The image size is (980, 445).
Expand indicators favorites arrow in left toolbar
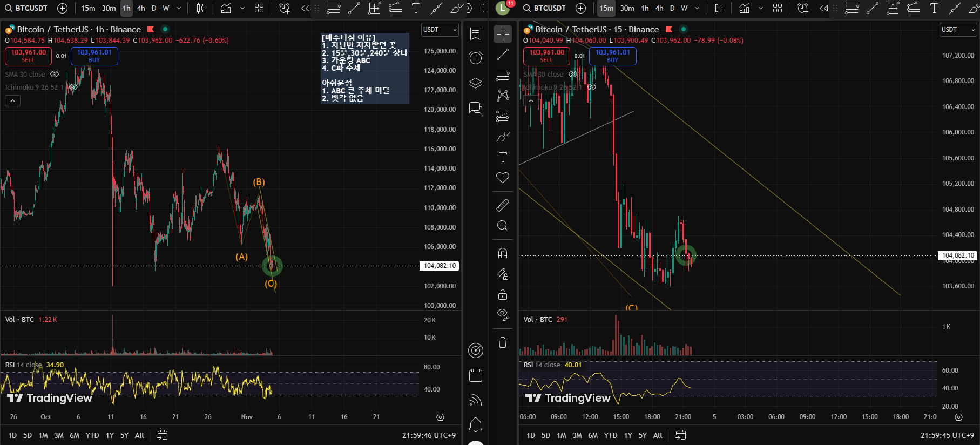tap(242, 8)
